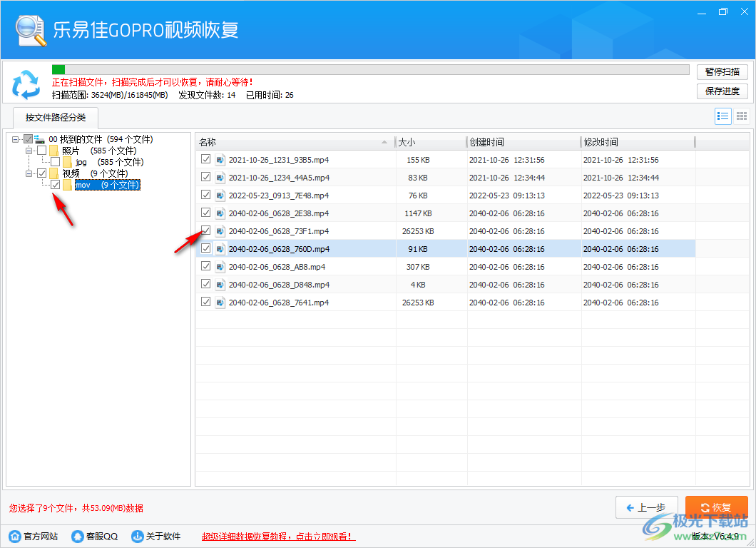This screenshot has width=756, height=548.
Task: Switch to list view icon
Action: tap(722, 116)
